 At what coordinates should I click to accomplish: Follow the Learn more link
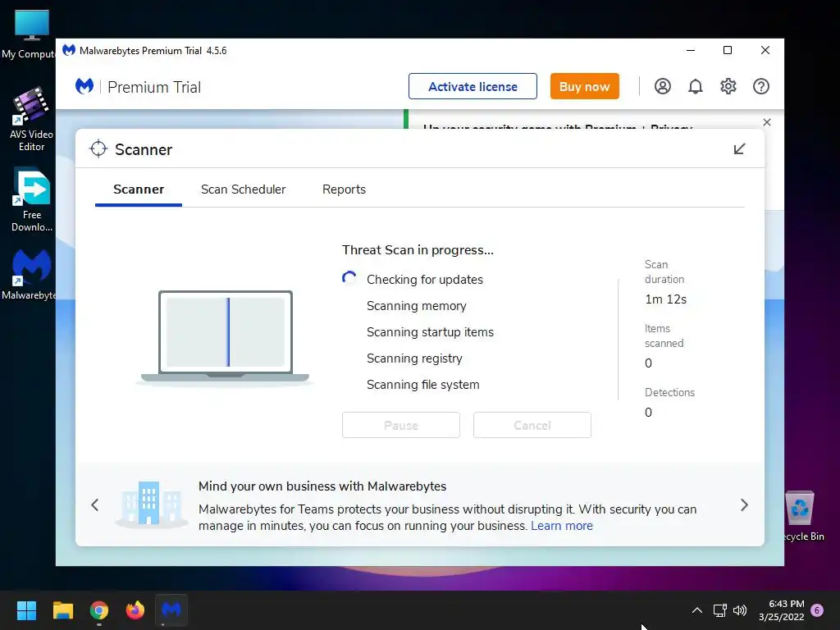point(562,526)
